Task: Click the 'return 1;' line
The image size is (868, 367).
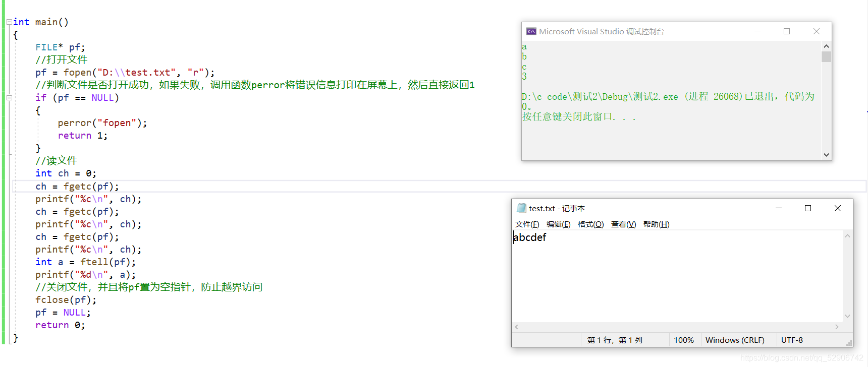Action: pyautogui.click(x=83, y=136)
